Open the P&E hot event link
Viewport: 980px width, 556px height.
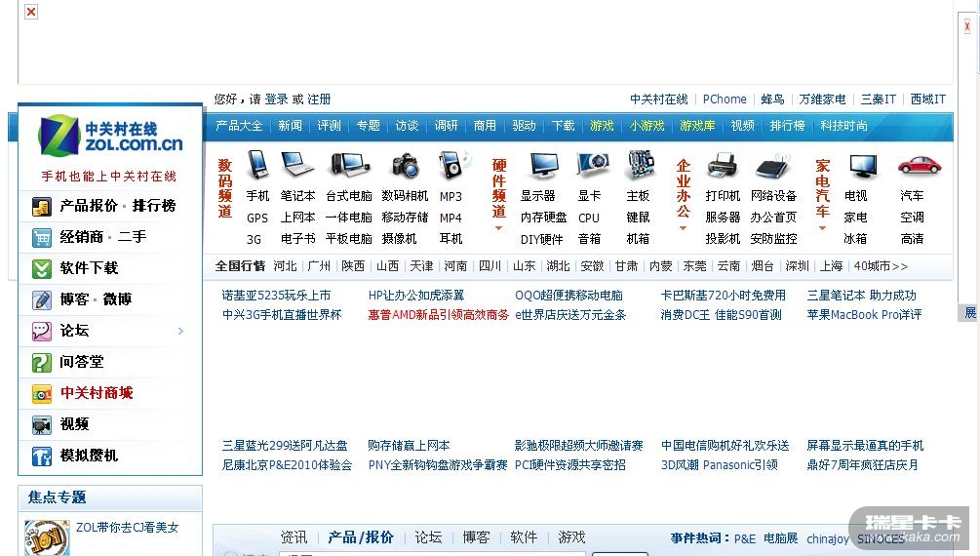coord(744,539)
